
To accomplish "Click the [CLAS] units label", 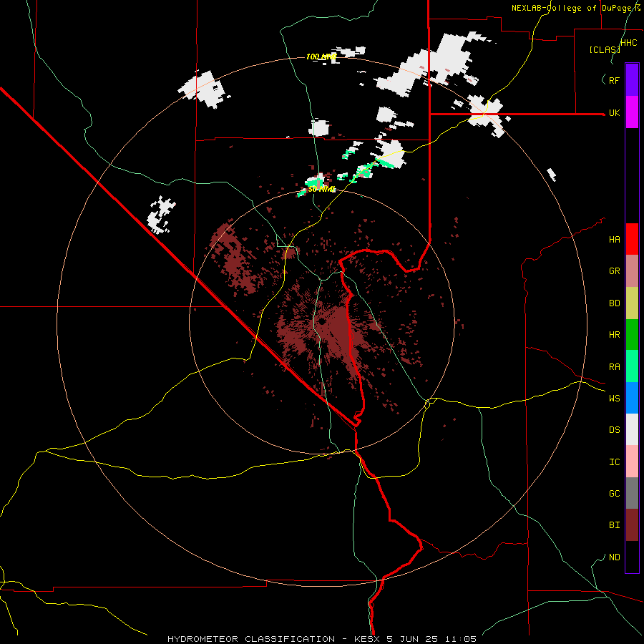I will pyautogui.click(x=605, y=49).
